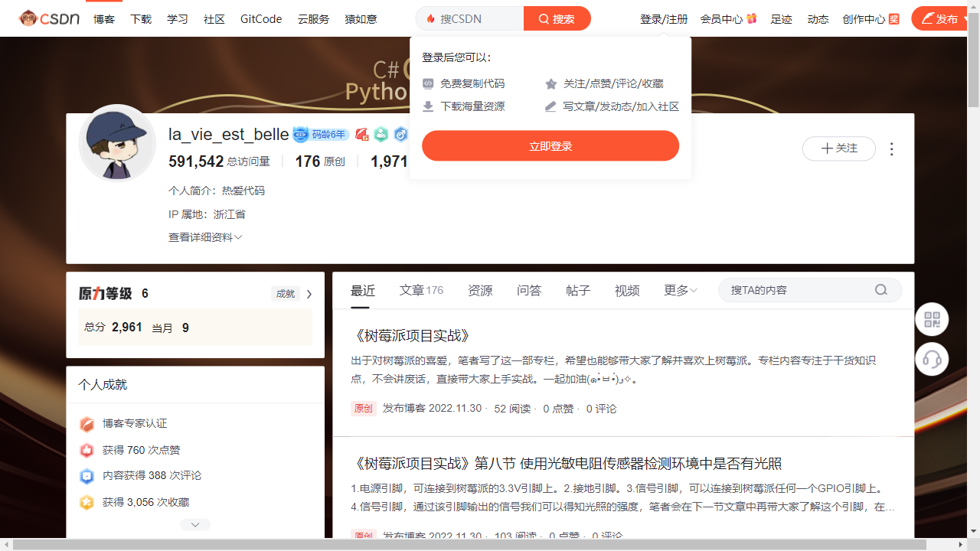The image size is (980, 551).
Task: Click the icon next to 创作中心
Action: [894, 18]
